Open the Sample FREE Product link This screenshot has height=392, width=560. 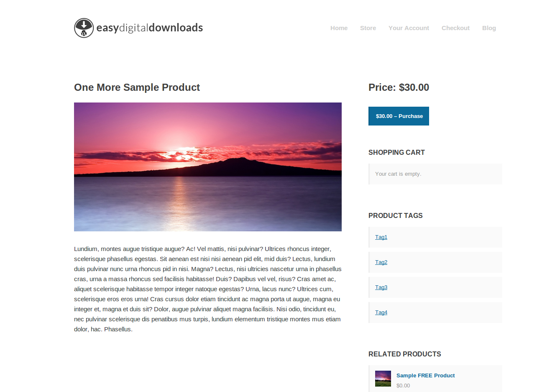pos(425,376)
